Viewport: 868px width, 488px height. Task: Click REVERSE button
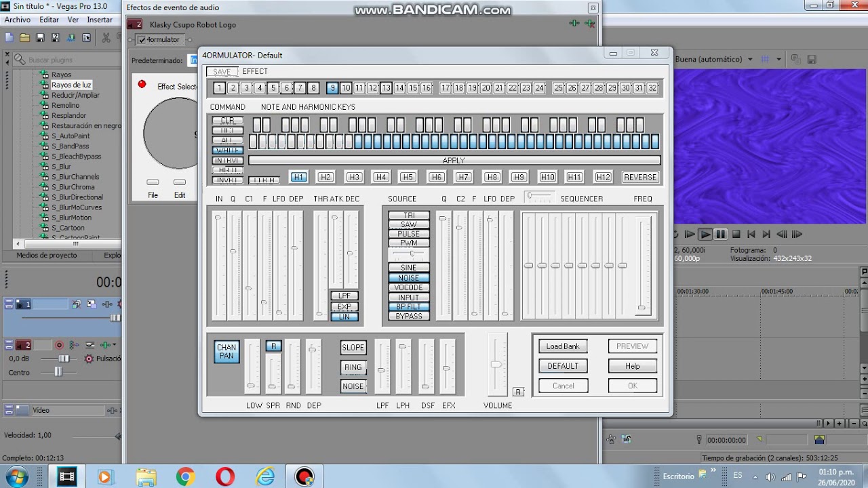point(640,177)
